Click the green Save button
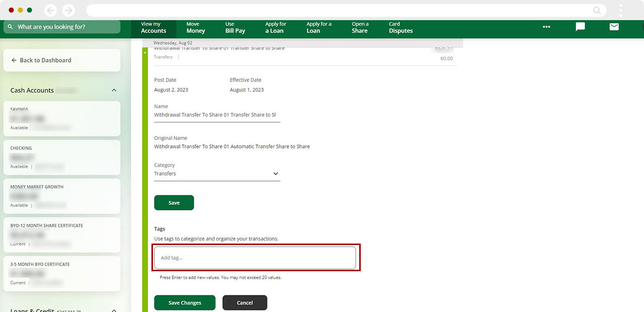 click(x=174, y=203)
